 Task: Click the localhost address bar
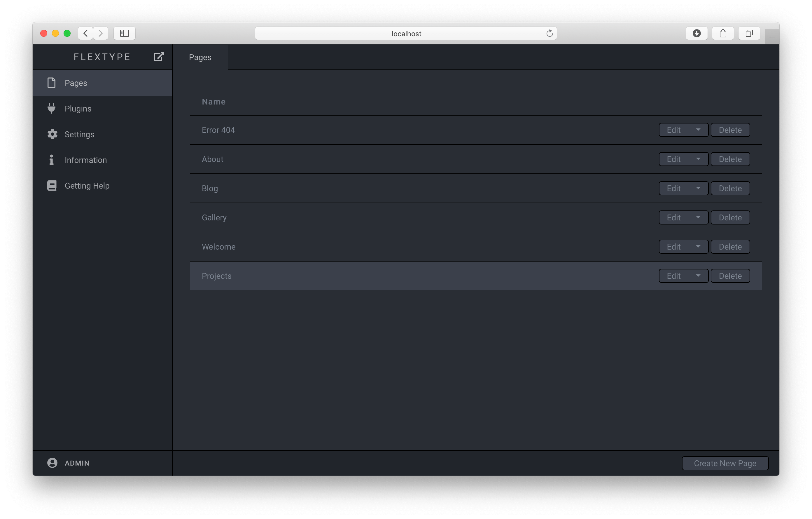click(x=406, y=33)
